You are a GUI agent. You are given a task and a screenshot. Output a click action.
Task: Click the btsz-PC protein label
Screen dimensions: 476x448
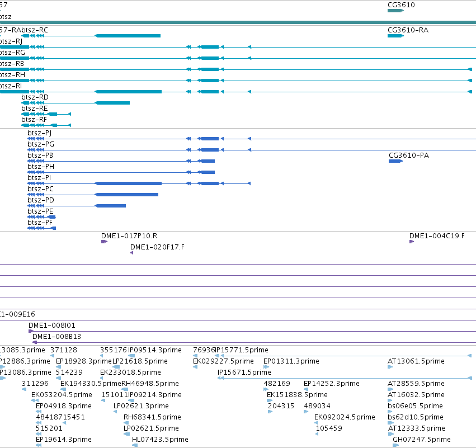[x=40, y=189]
